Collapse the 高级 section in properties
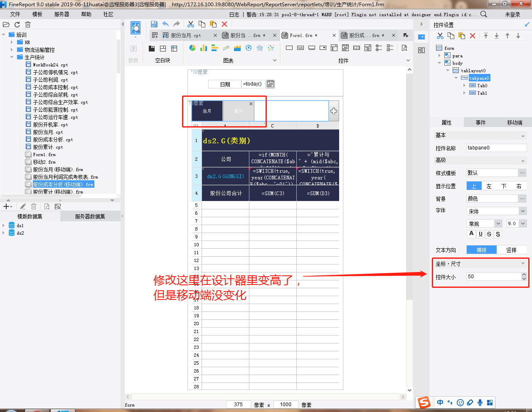 [x=523, y=161]
